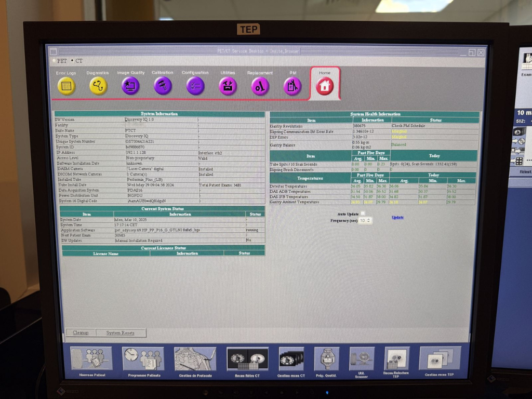Click the System Resets button
This screenshot has height=399, width=532.
(x=121, y=333)
